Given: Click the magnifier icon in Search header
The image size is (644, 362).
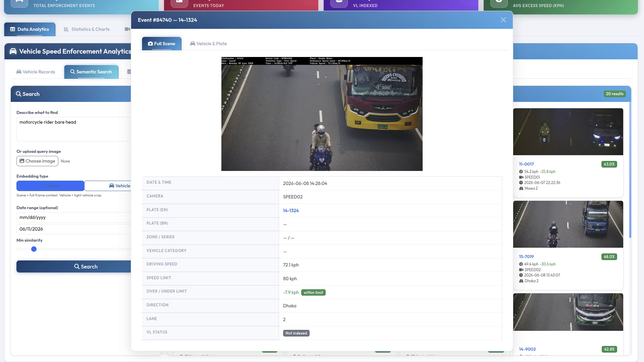Looking at the screenshot, I should (19, 94).
